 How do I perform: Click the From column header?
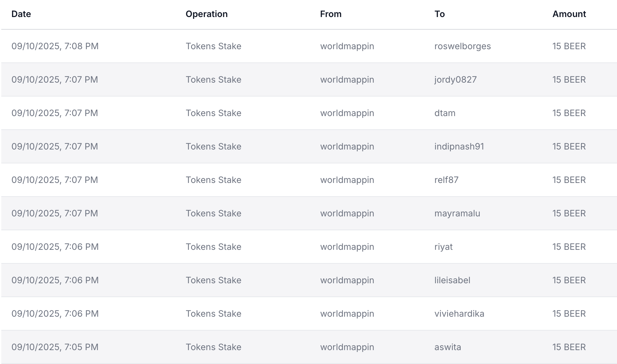[331, 14]
